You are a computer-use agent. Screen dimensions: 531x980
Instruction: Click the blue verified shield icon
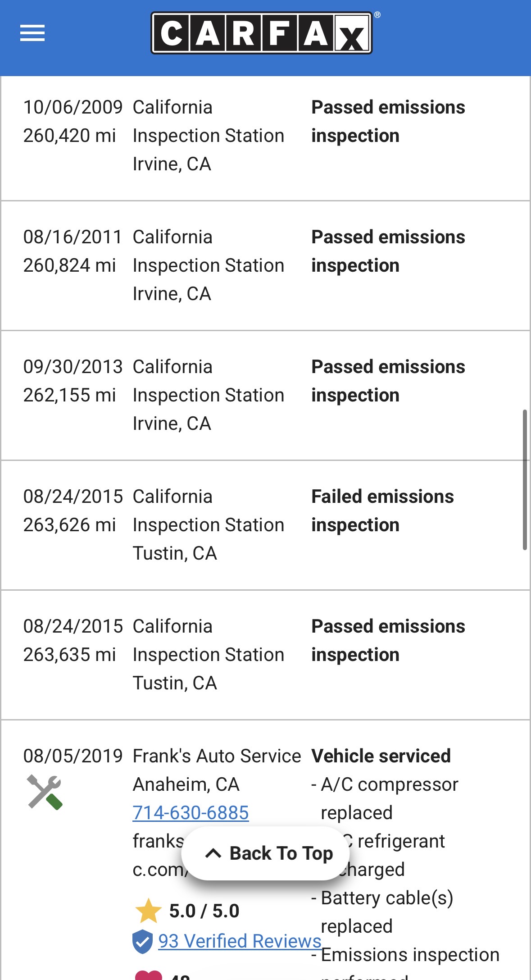142,941
